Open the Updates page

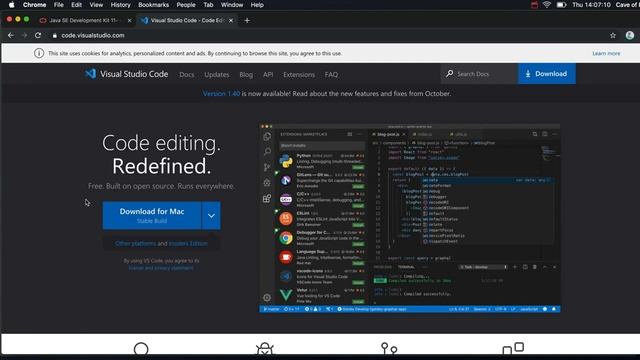(217, 75)
